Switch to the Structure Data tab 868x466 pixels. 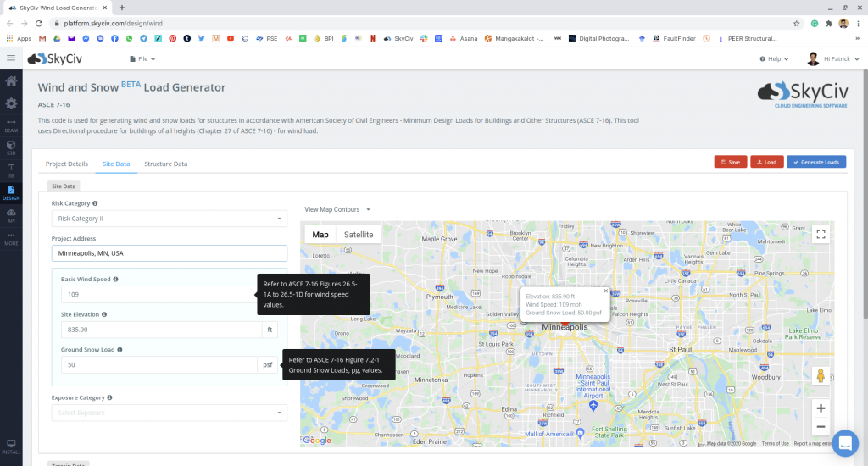[x=165, y=164]
